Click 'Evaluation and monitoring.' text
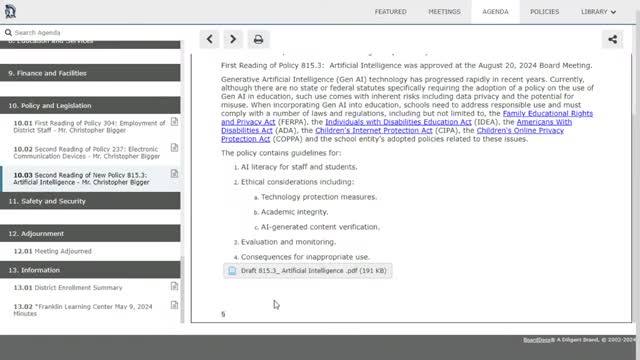Viewport: 640px width, 360px height. (x=288, y=242)
